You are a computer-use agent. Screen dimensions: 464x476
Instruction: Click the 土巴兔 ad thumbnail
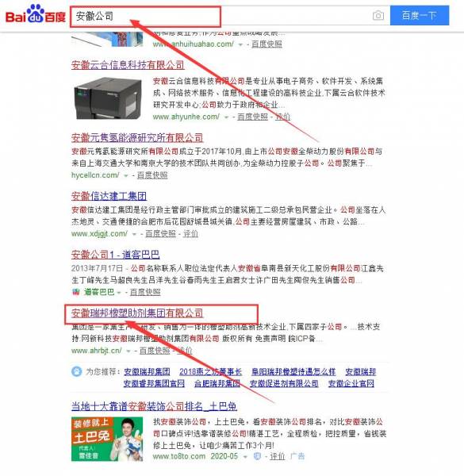(x=107, y=439)
